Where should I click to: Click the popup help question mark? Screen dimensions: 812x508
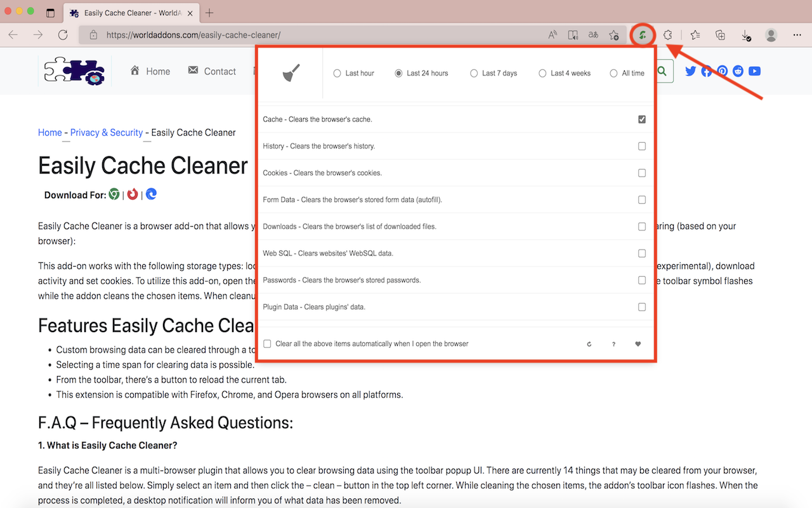pyautogui.click(x=613, y=344)
